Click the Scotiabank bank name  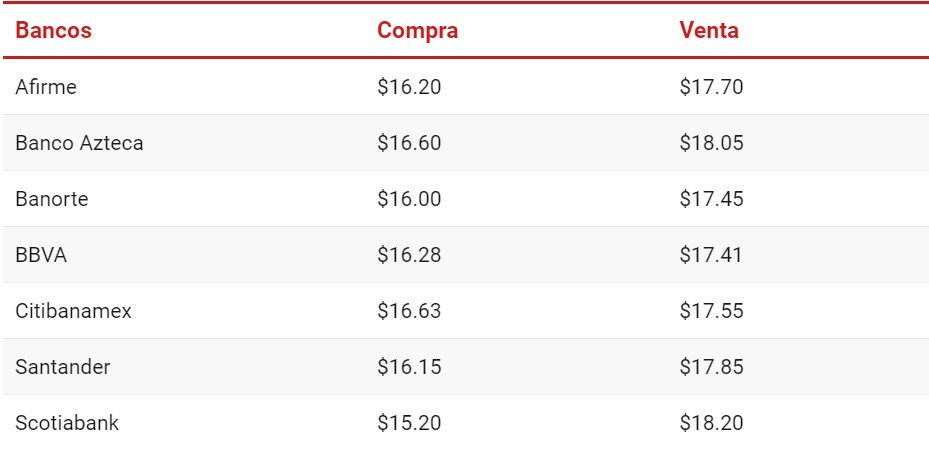(67, 423)
